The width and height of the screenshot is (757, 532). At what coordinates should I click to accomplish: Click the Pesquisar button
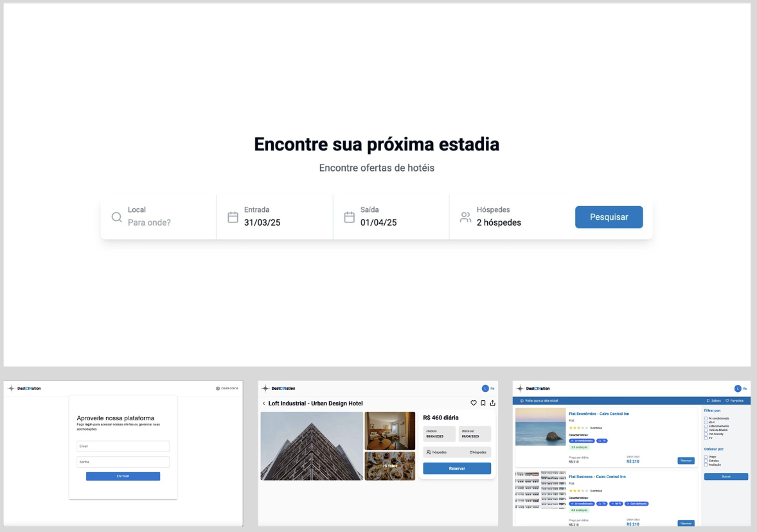pos(609,217)
